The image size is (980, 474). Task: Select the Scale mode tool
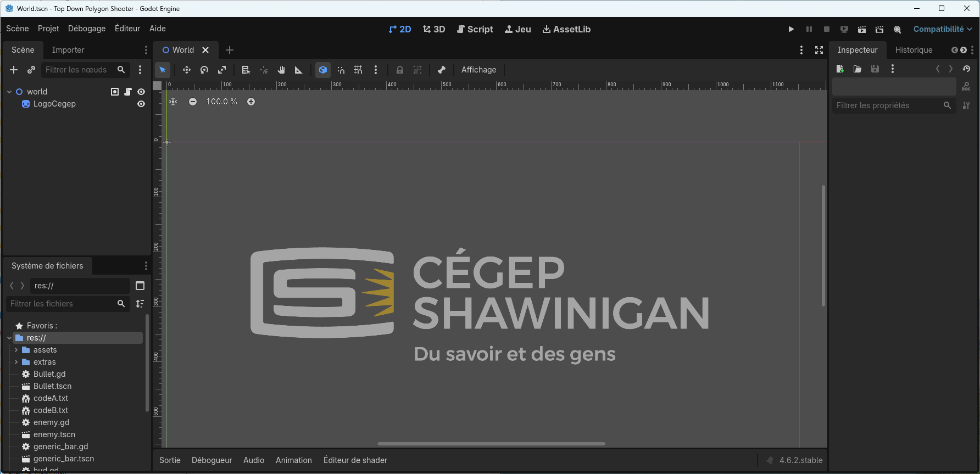click(x=222, y=70)
